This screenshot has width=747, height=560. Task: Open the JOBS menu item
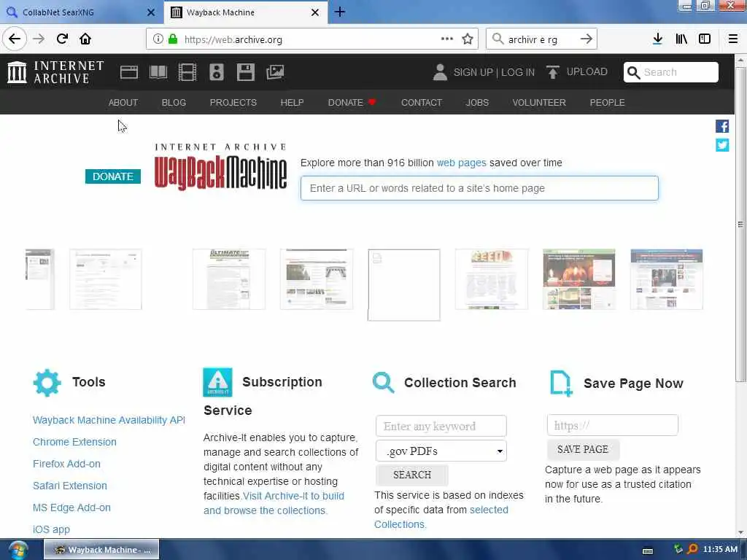point(477,102)
